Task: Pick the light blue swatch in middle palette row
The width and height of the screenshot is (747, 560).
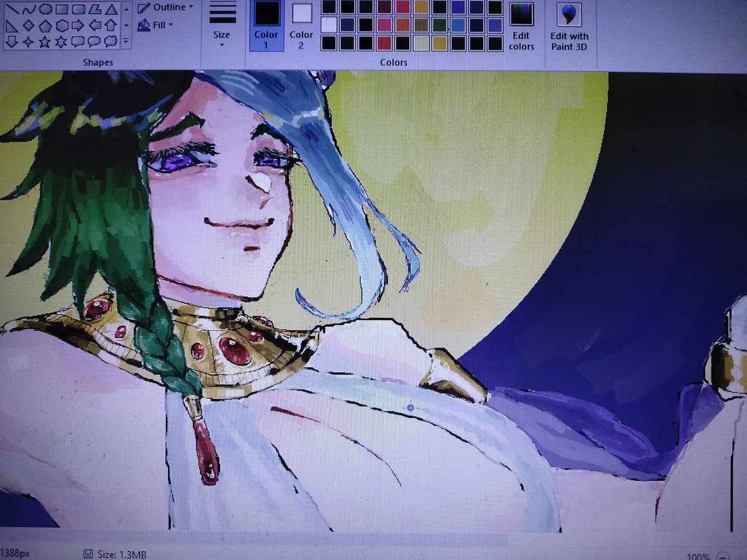Action: [x=458, y=25]
